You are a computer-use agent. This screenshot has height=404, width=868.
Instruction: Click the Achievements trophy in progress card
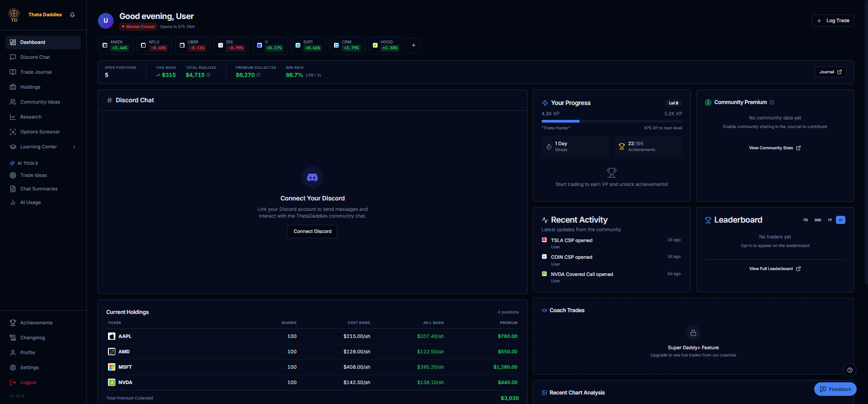click(x=622, y=147)
